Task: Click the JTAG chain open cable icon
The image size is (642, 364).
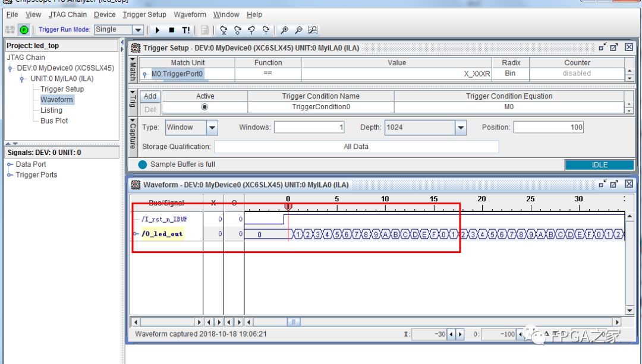Action: (x=10, y=30)
